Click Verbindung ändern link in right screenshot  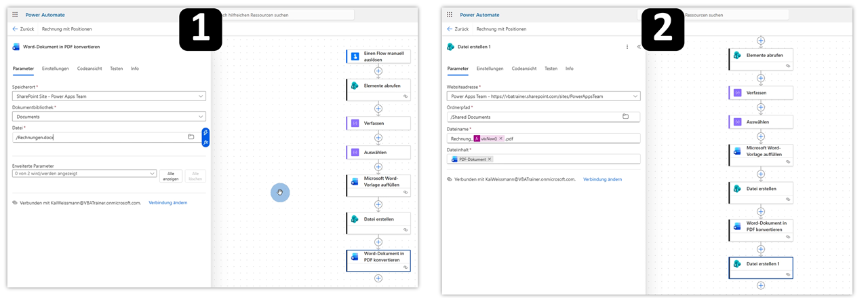click(x=603, y=179)
